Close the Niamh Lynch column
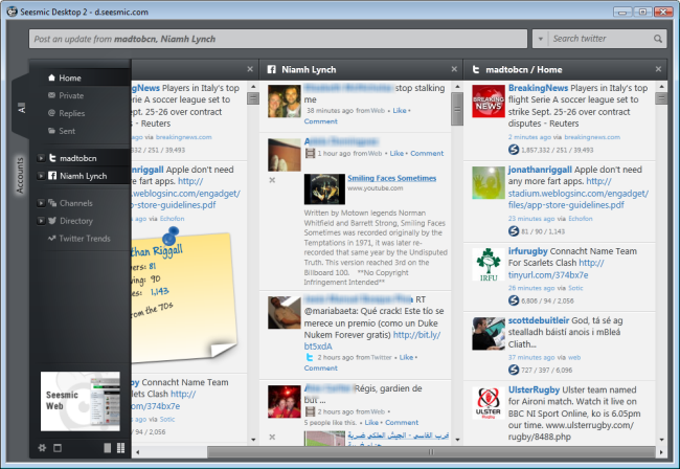The height and width of the screenshot is (469, 680). click(454, 69)
